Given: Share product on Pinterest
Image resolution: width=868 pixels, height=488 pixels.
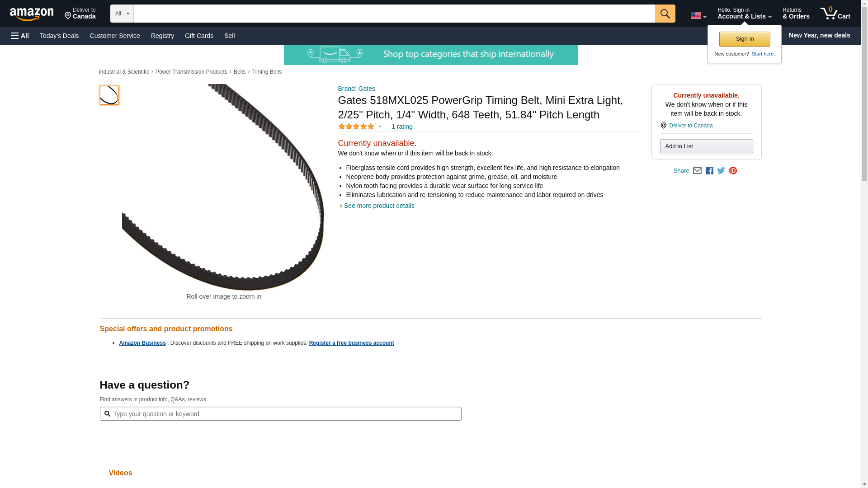Looking at the screenshot, I should pyautogui.click(x=733, y=171).
